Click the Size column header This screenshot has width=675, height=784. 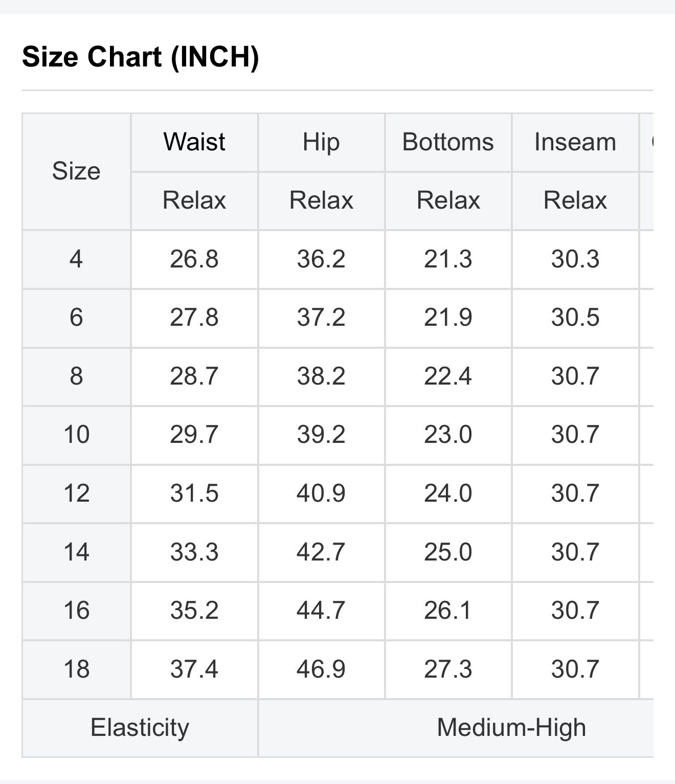click(76, 171)
